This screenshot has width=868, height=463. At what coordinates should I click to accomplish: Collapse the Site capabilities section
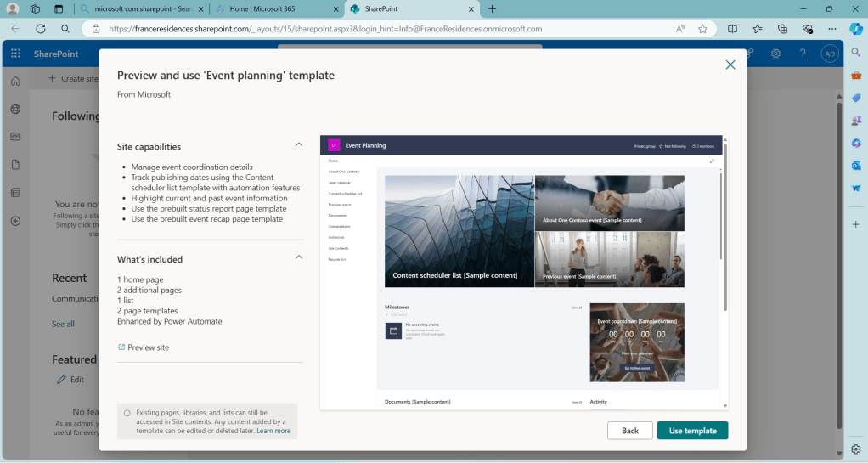298,145
